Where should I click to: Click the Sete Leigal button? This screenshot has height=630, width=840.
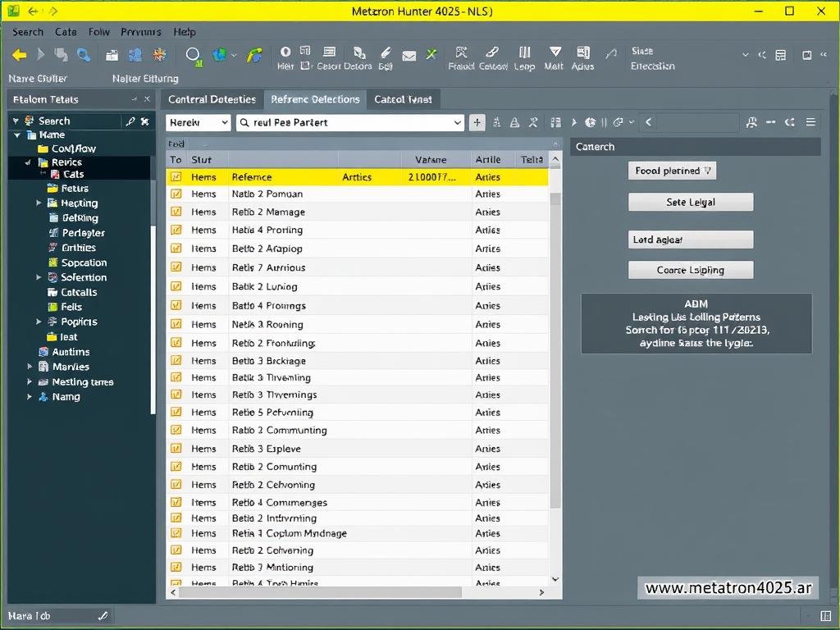pyautogui.click(x=690, y=201)
